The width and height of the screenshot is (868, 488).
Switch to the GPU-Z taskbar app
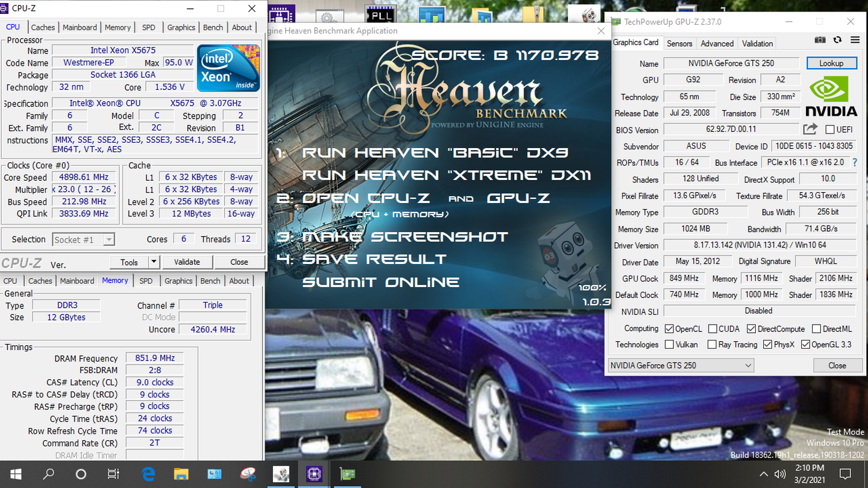click(348, 474)
